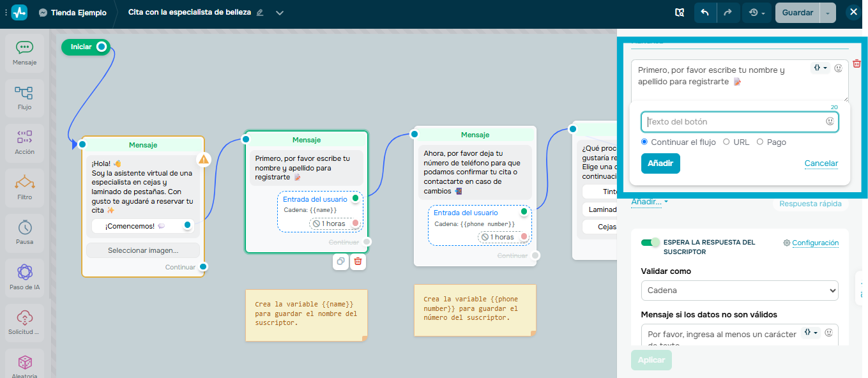Click the Continuar connector of the first Mensaje
The height and width of the screenshot is (378, 868).
point(202,266)
